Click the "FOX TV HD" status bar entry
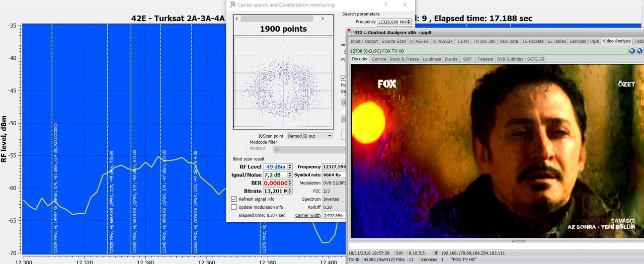This screenshot has height=264, width=644. (463, 259)
